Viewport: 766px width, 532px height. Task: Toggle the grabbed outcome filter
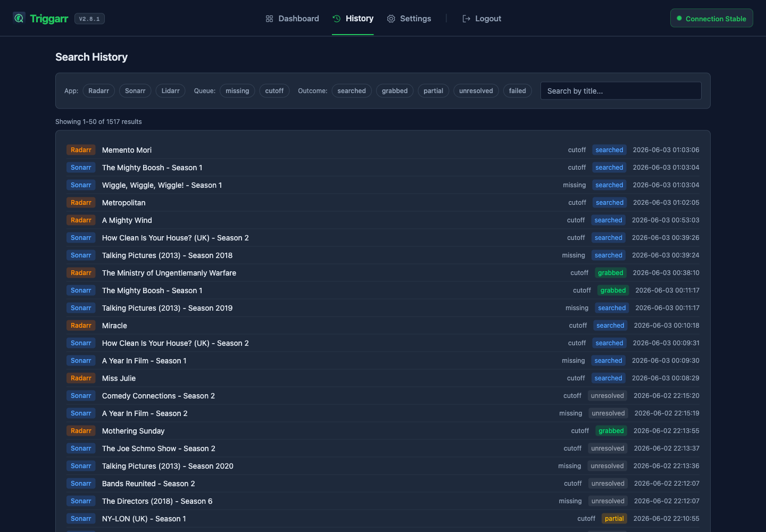[x=395, y=91]
